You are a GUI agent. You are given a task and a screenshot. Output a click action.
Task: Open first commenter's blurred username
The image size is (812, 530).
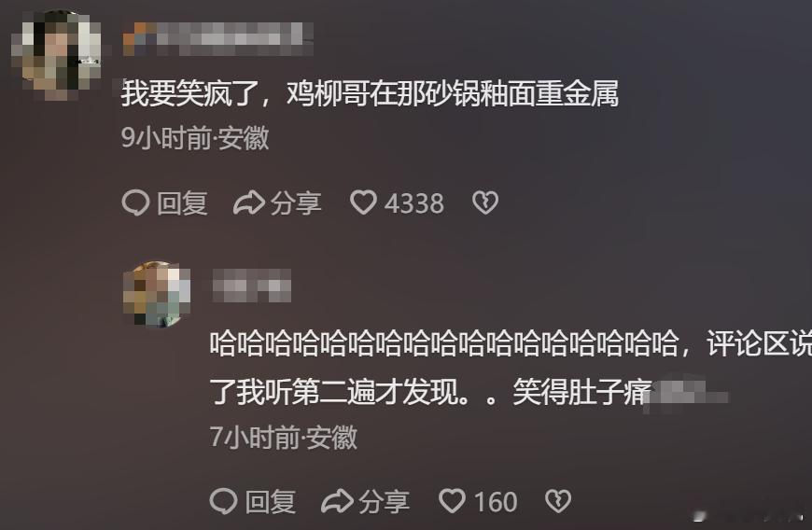[x=218, y=39]
